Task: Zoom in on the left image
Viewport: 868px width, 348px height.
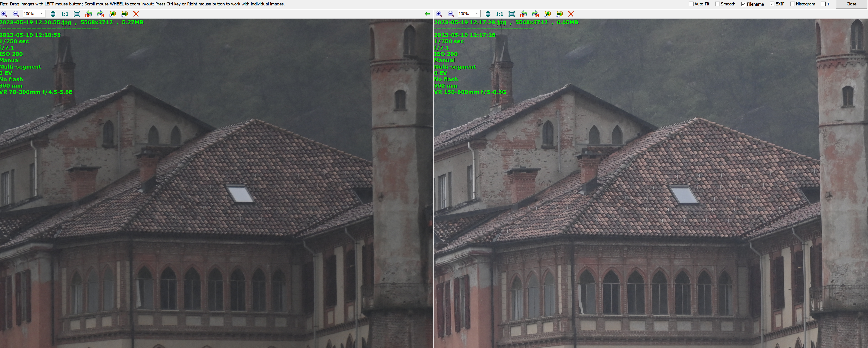Action: click(x=4, y=14)
